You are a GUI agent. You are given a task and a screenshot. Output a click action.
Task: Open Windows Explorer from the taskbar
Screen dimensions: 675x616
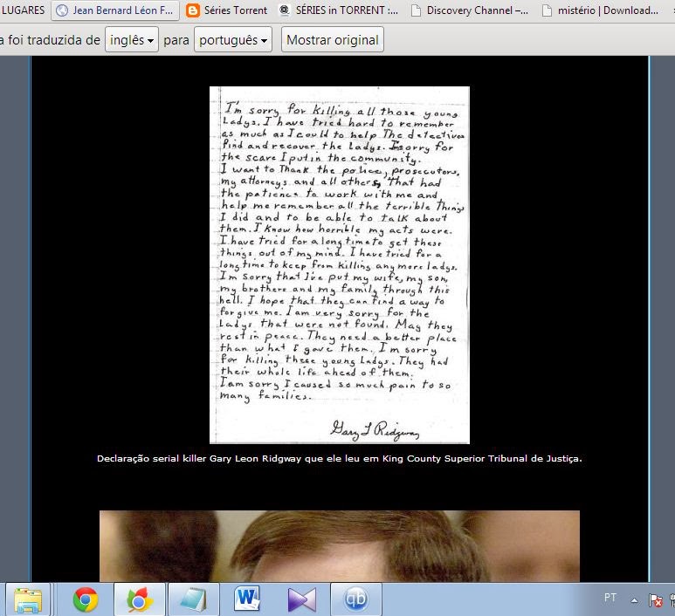tap(28, 599)
